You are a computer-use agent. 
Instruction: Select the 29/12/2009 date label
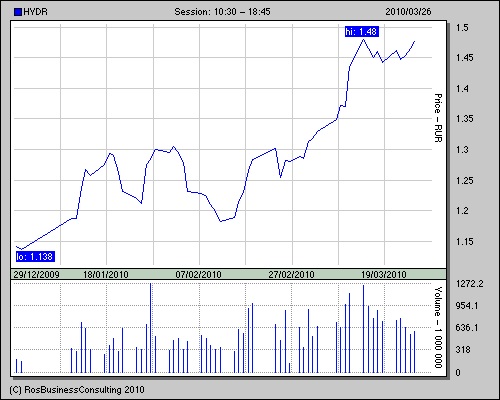[36, 275]
